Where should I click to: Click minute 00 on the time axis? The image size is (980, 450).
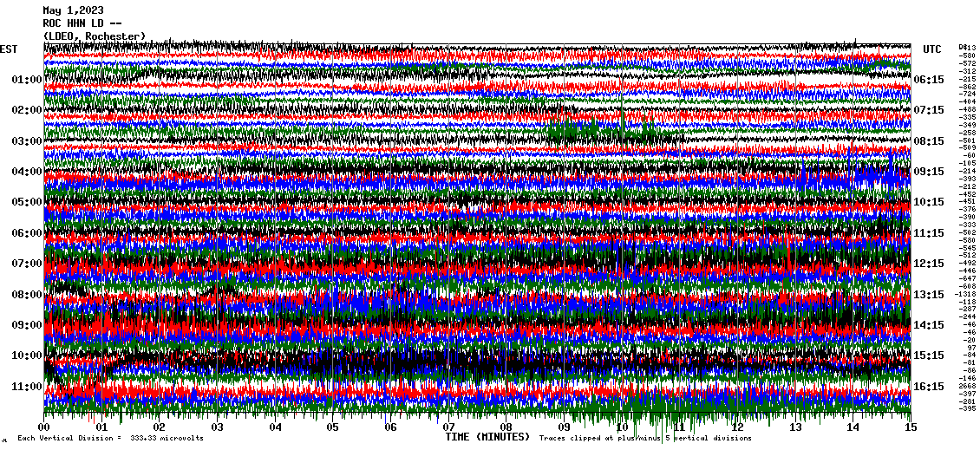(x=44, y=427)
